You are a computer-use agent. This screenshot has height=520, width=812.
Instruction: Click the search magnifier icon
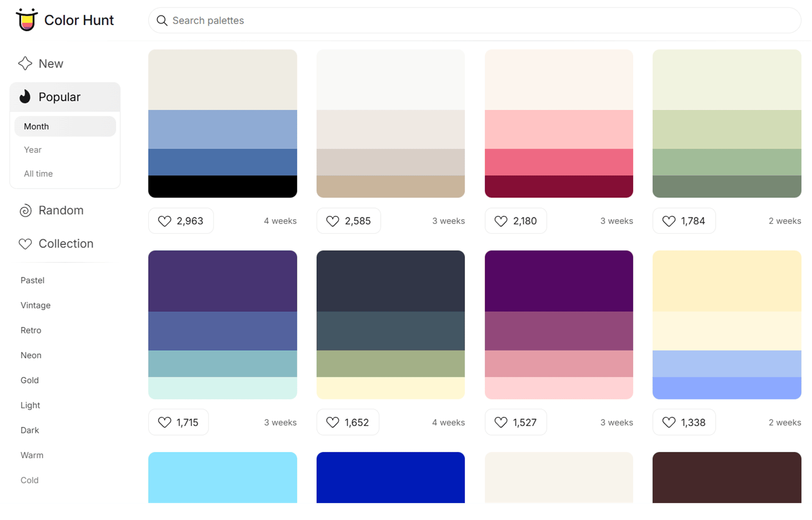[162, 21]
